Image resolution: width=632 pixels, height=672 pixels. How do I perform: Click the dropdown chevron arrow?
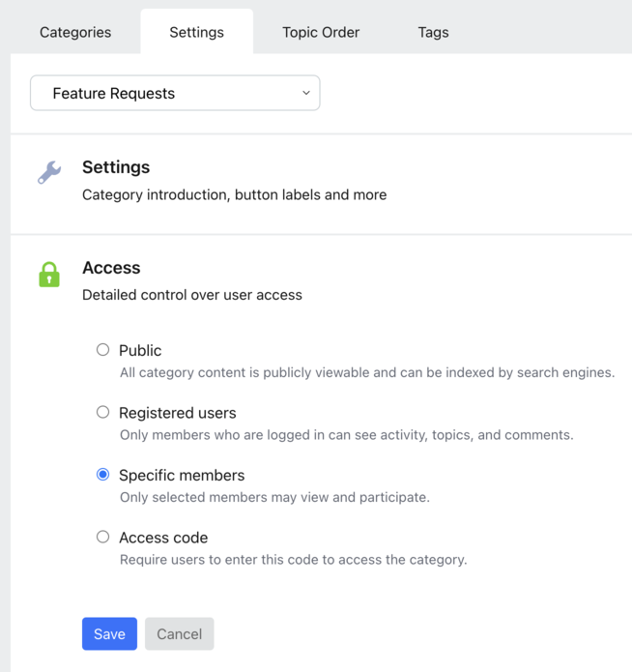305,94
